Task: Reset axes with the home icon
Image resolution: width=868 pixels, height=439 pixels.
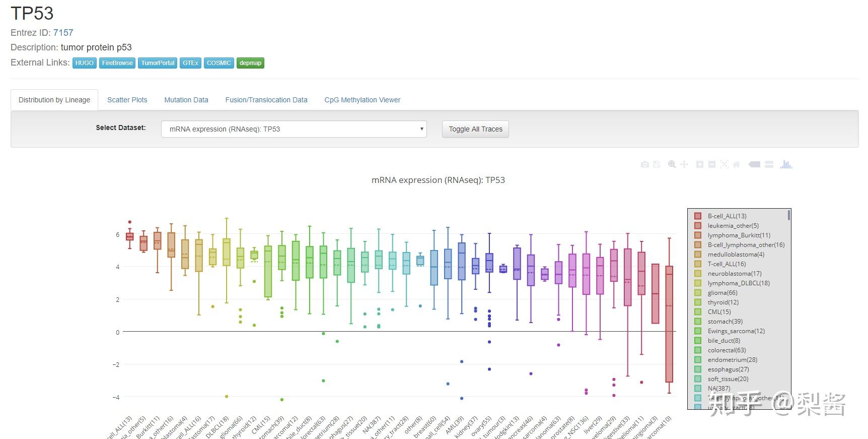Action: 736,164
